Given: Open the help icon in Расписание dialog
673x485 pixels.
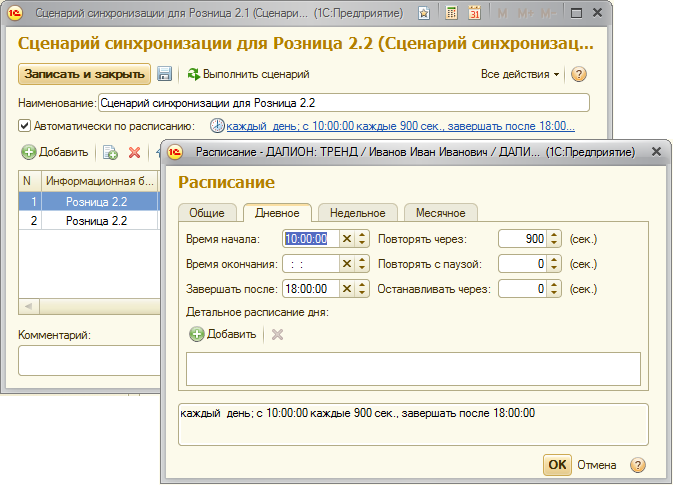Looking at the screenshot, I should click(x=637, y=465).
